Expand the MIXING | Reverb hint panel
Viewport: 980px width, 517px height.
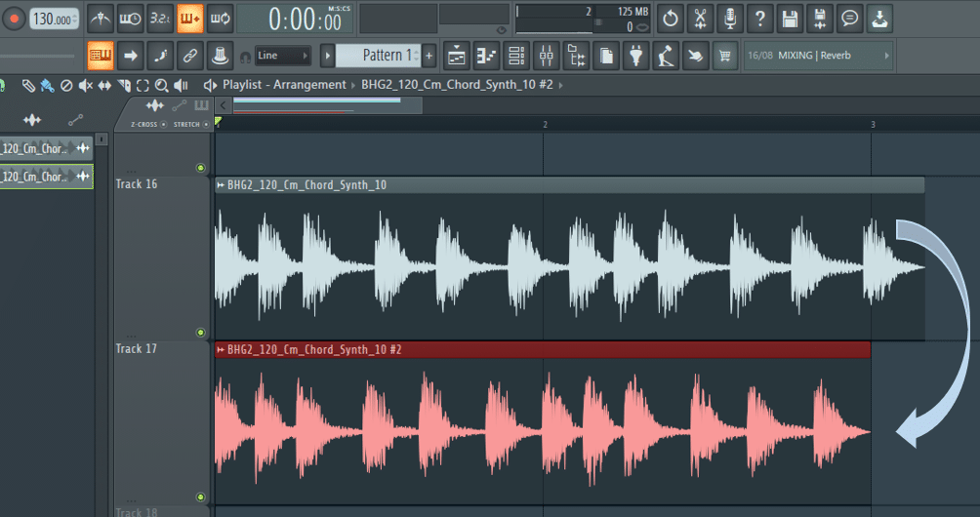pos(887,57)
